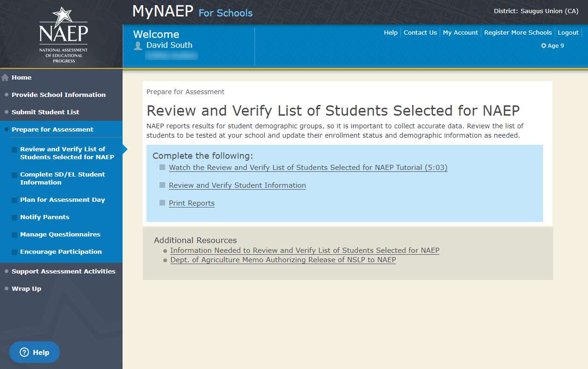The width and height of the screenshot is (588, 369).
Task: Expand Support Assessment Activities section
Action: point(63,271)
